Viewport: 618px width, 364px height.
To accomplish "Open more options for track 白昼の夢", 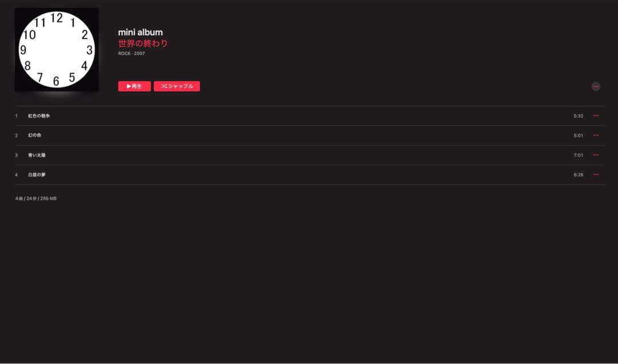I will tap(596, 175).
